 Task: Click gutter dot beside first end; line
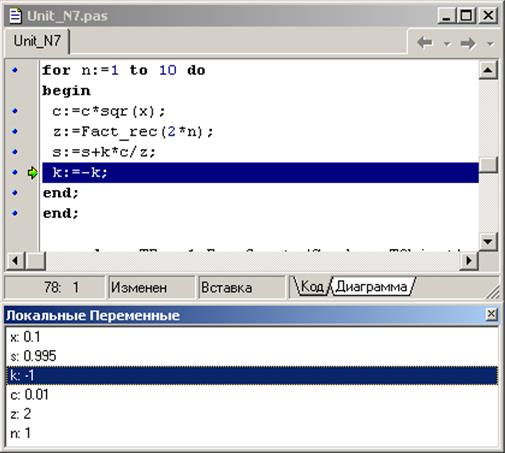(15, 193)
